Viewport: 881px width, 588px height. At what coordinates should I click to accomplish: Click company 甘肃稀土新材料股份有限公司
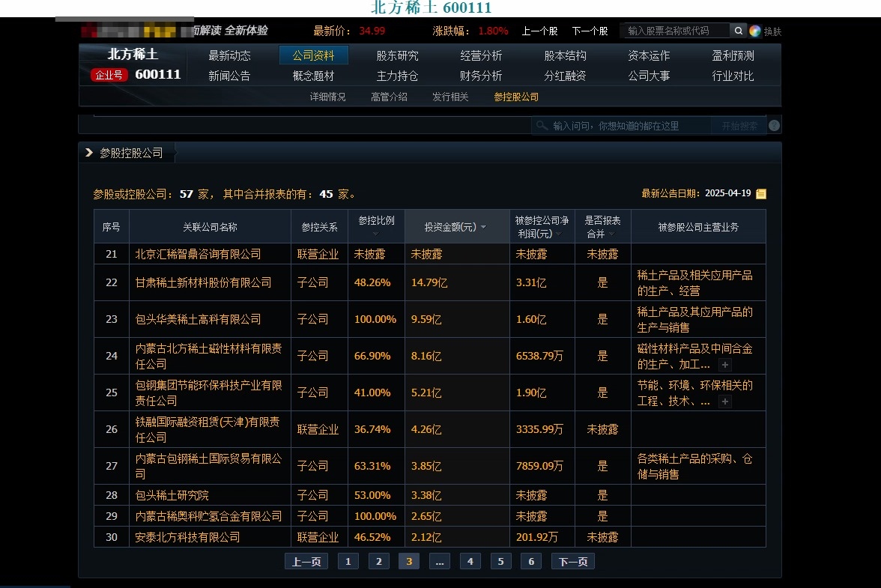[203, 282]
